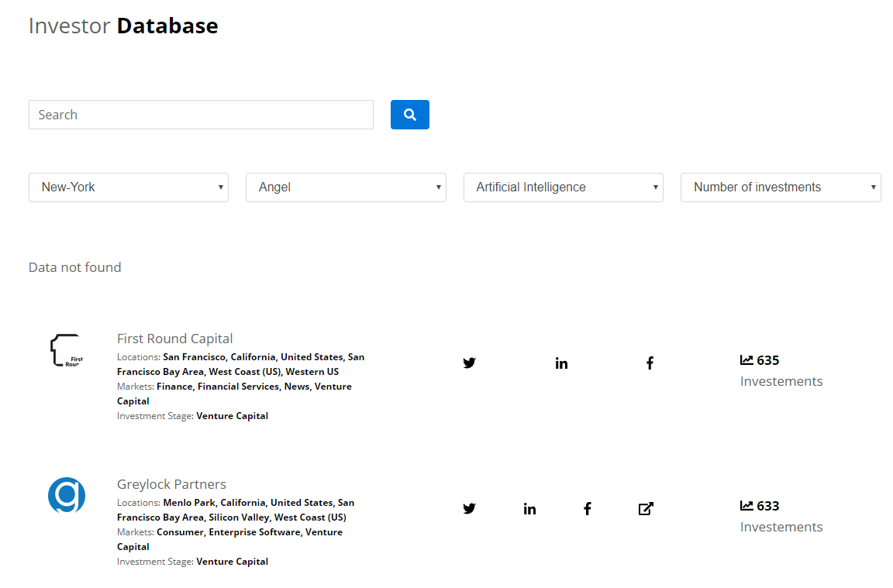The image size is (893, 588).
Task: Click the Greylock Partners circular logo
Action: click(x=67, y=495)
